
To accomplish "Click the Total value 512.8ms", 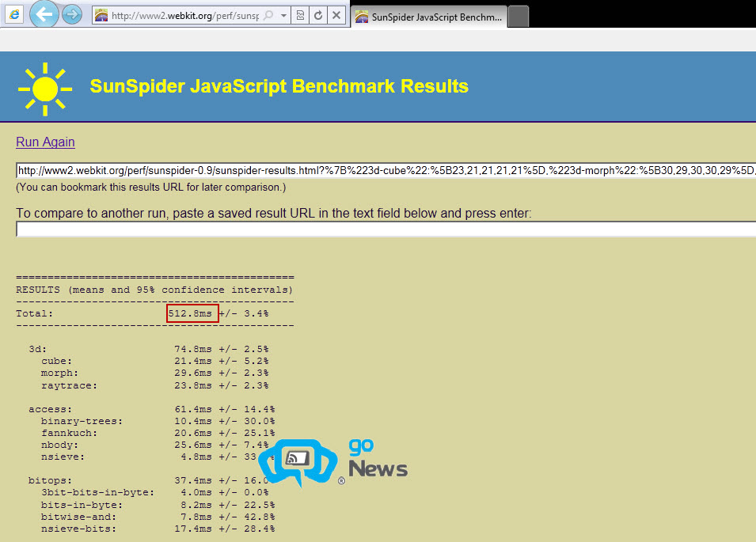I will pos(190,313).
